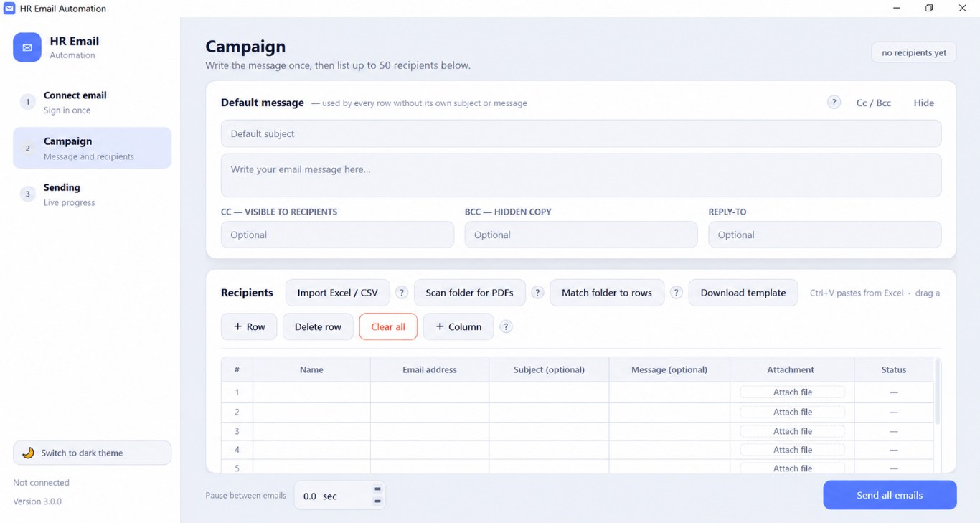This screenshot has width=980, height=523.
Task: Add a column with + Column
Action: point(458,326)
